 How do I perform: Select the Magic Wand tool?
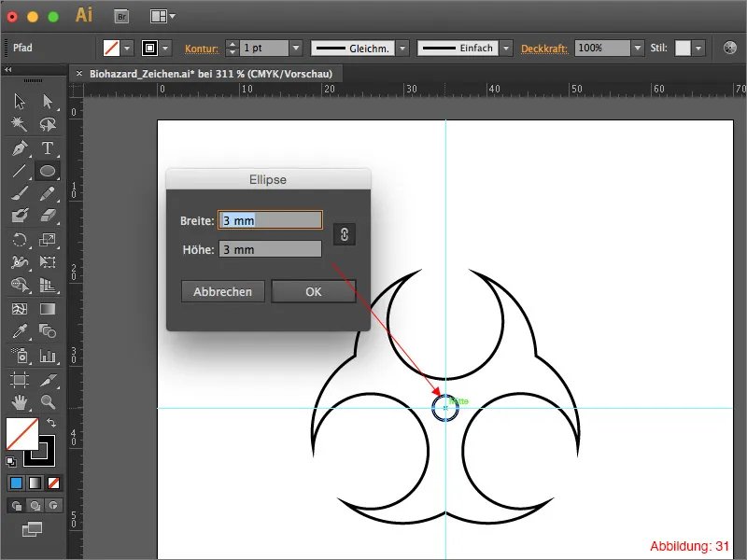pyautogui.click(x=20, y=124)
